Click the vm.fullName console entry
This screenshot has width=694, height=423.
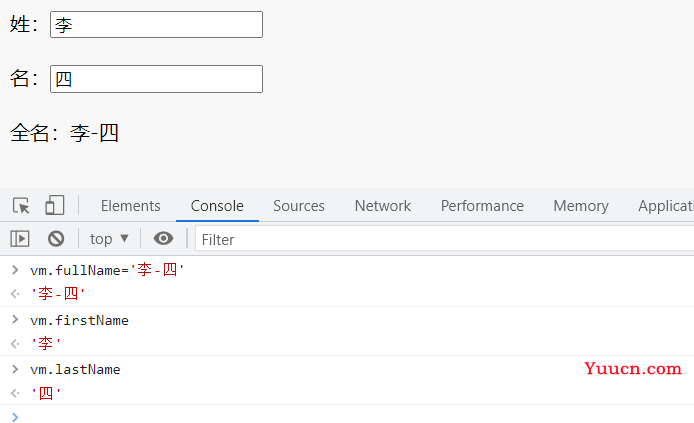point(107,270)
